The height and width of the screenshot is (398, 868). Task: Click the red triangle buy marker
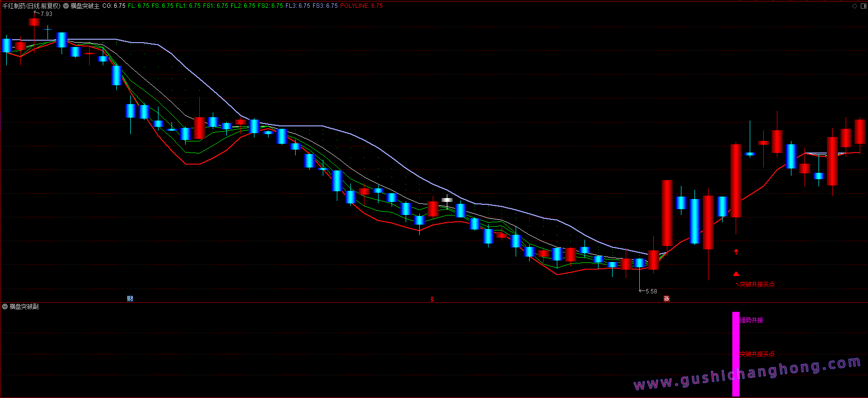(x=736, y=274)
